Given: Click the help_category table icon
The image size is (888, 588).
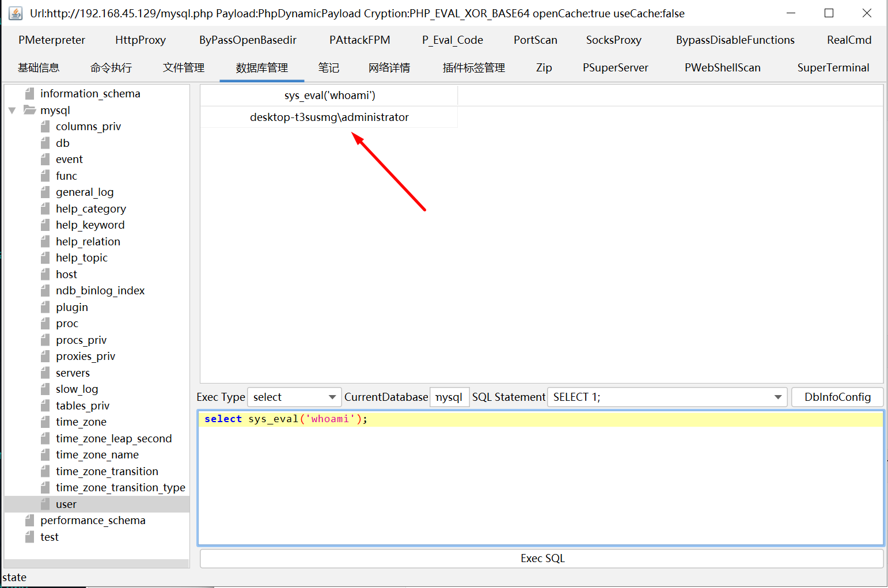Looking at the screenshot, I should coord(45,208).
